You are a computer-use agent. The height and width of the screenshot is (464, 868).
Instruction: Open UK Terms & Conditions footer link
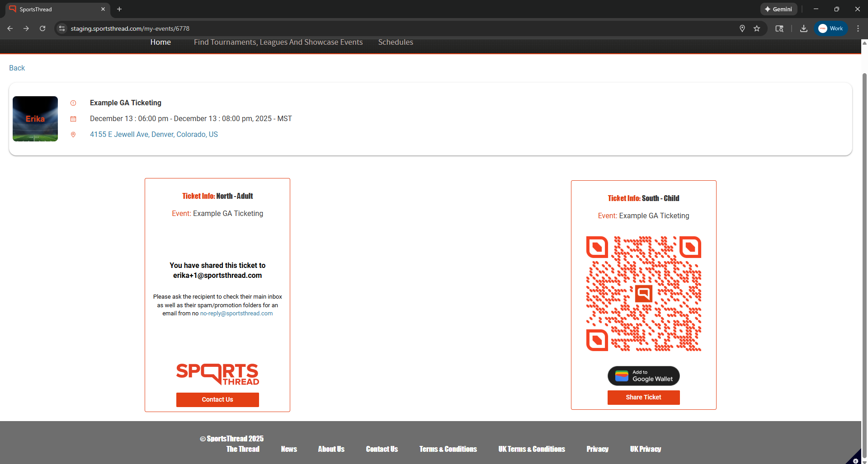click(x=532, y=449)
